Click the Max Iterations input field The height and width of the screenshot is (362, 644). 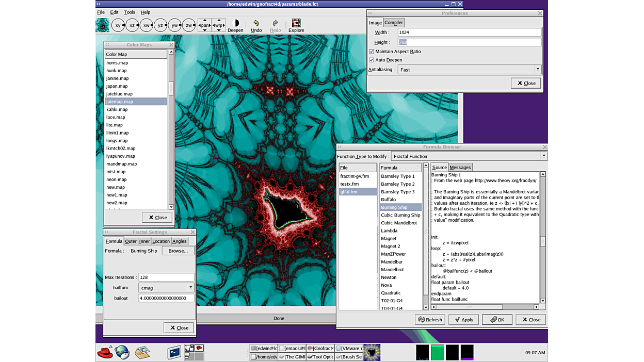tap(166, 277)
